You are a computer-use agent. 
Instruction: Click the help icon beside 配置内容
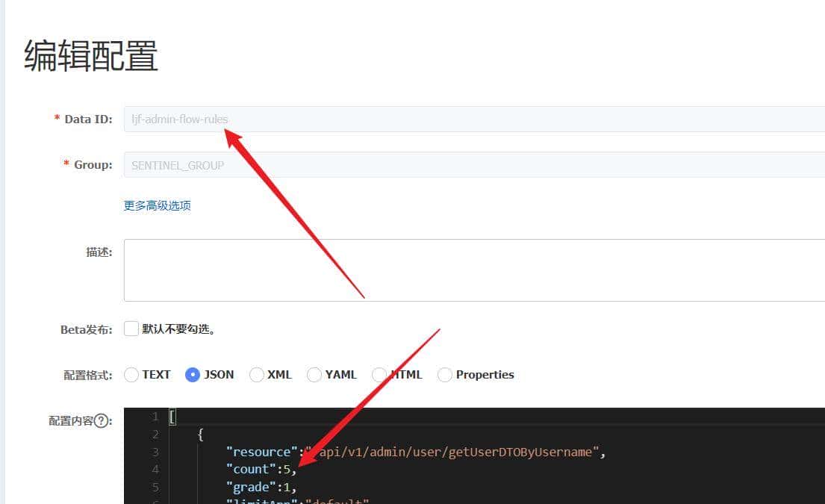tap(102, 421)
